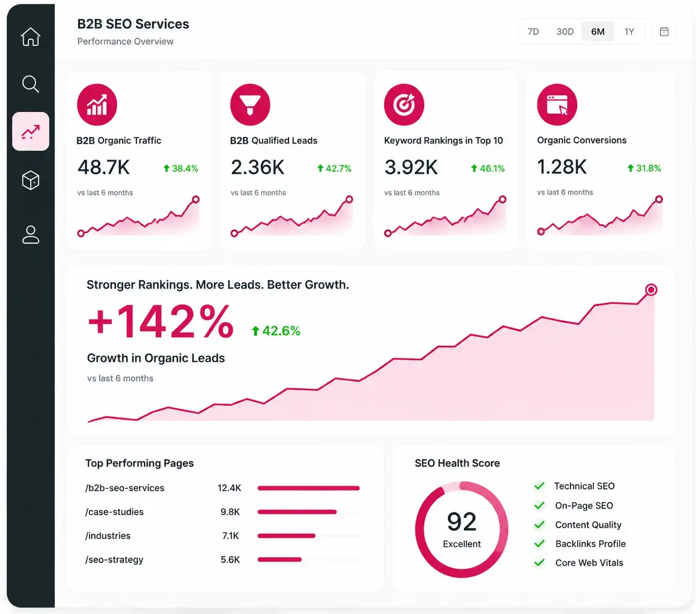Open the cube package sidebar icon
The width and height of the screenshot is (700, 614).
coord(30,180)
